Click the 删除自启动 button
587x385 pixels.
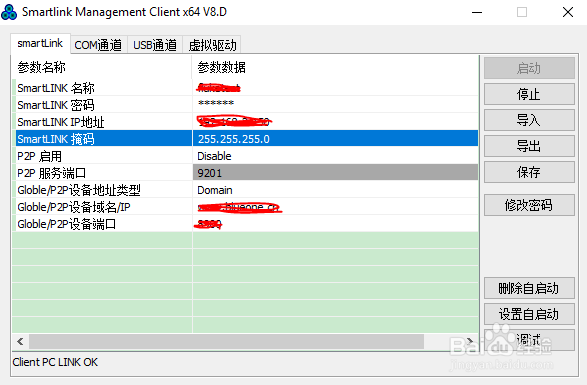529,288
